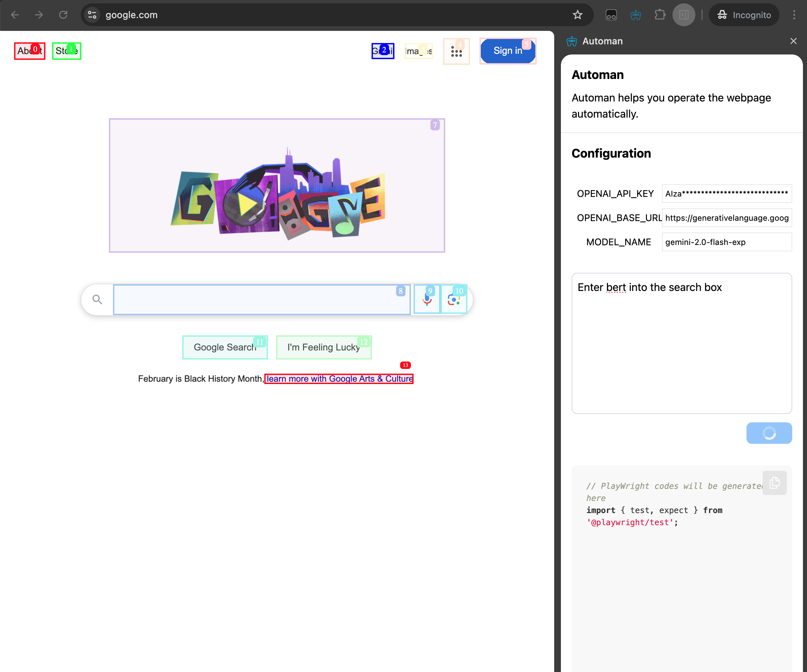Open Chrome's three-dot menu
Image resolution: width=807 pixels, height=672 pixels.
[794, 15]
